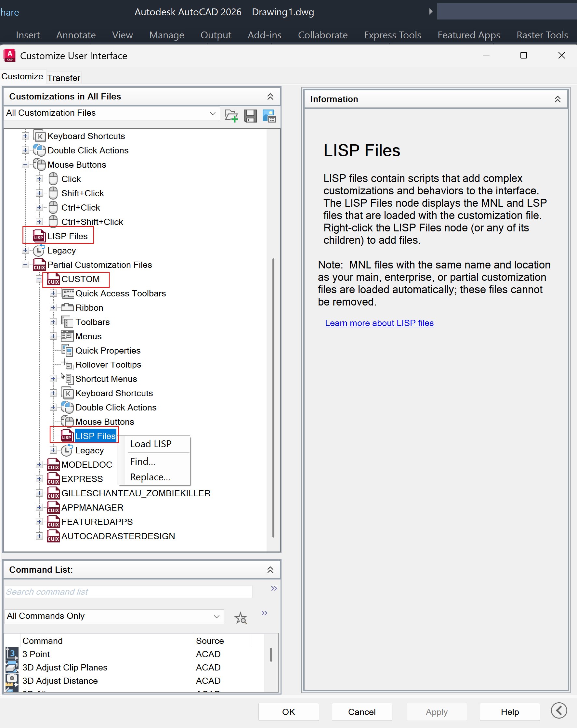Collapse the Mouse Buttons tree node
The height and width of the screenshot is (728, 577).
(25, 164)
